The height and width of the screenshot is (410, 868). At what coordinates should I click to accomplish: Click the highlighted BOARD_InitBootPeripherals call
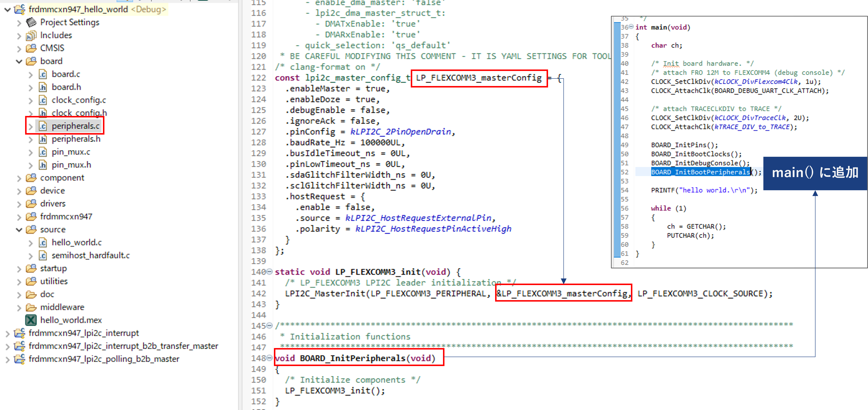[700, 172]
